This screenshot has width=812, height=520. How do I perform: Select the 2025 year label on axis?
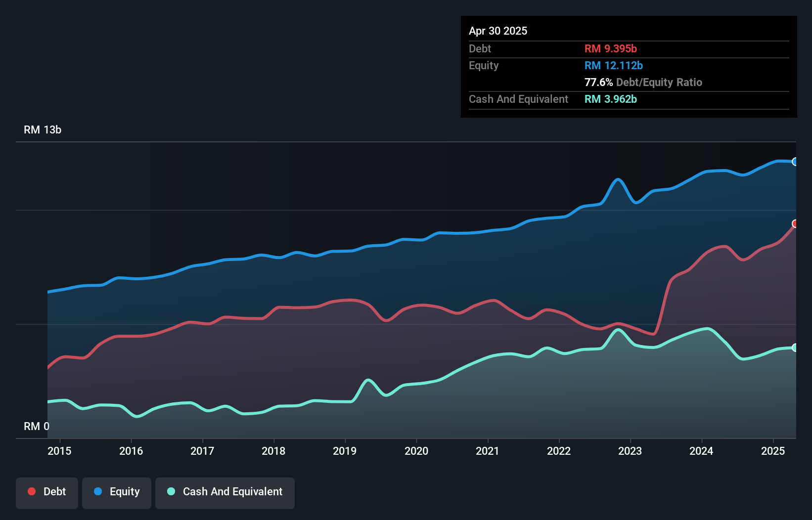(773, 451)
